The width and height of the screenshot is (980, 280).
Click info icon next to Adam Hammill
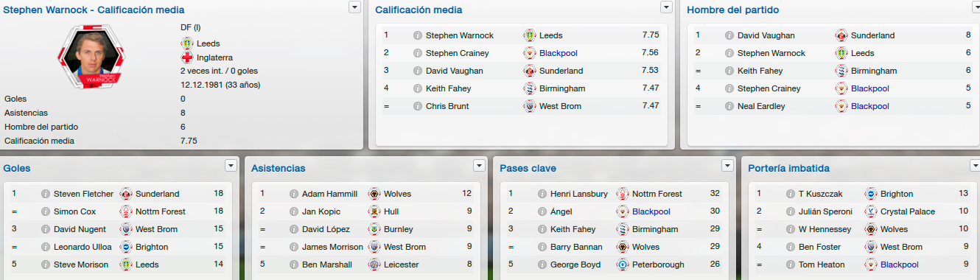[x=294, y=194]
